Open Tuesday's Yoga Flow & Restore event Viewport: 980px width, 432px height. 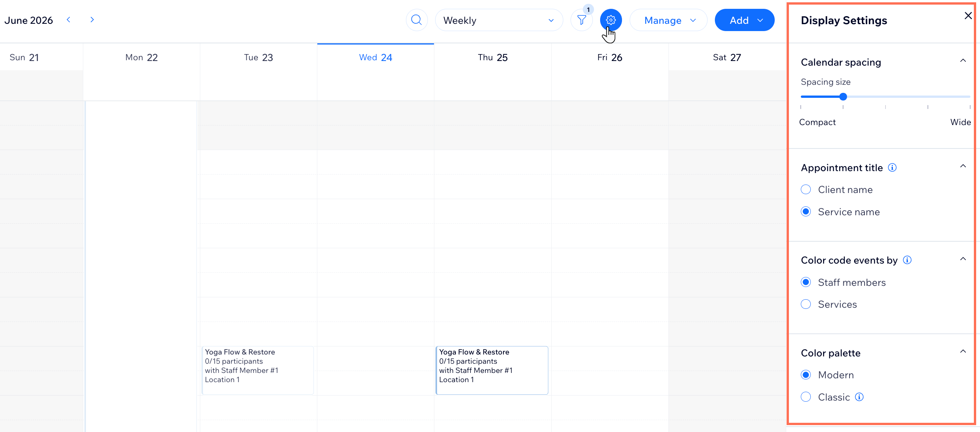pyautogui.click(x=258, y=370)
